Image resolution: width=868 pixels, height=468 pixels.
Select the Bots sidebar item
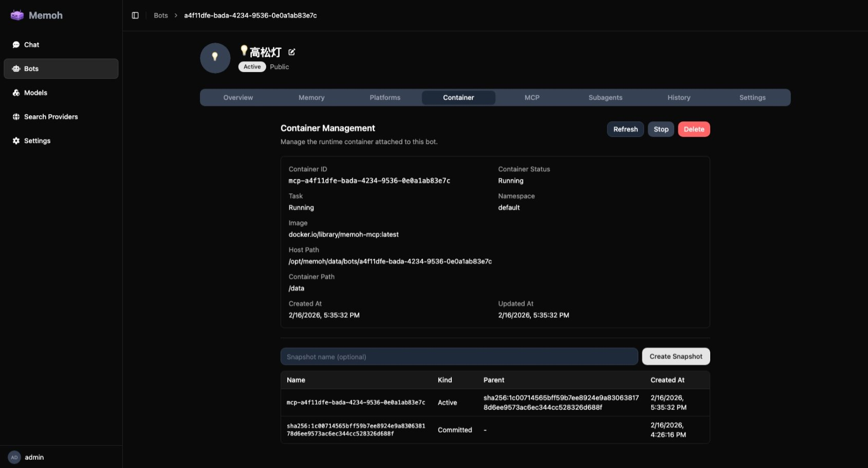pyautogui.click(x=31, y=69)
